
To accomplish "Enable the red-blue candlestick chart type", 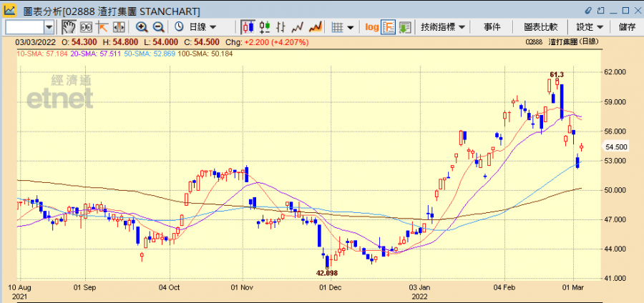I will (x=248, y=27).
